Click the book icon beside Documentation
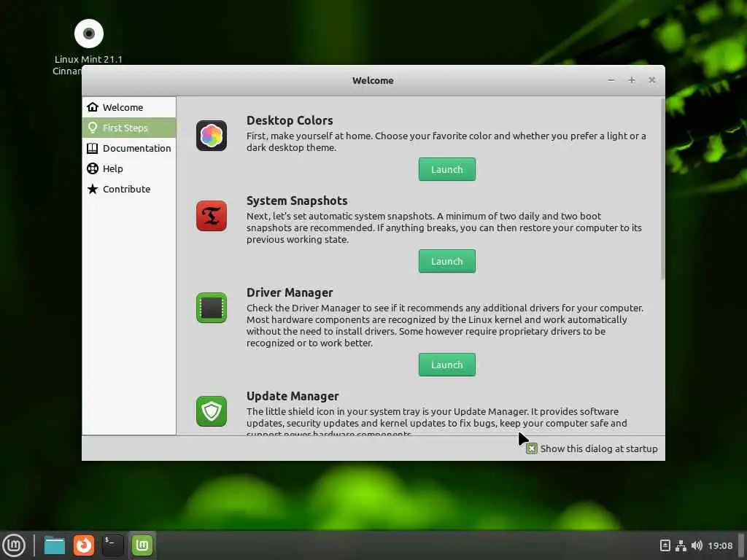The image size is (747, 560). pyautogui.click(x=93, y=148)
